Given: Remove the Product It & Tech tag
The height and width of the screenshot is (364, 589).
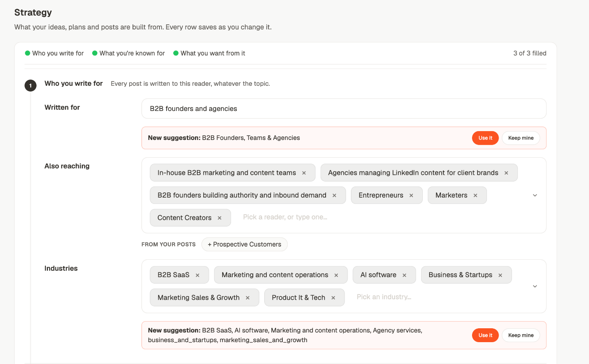Looking at the screenshot, I should pyautogui.click(x=333, y=298).
